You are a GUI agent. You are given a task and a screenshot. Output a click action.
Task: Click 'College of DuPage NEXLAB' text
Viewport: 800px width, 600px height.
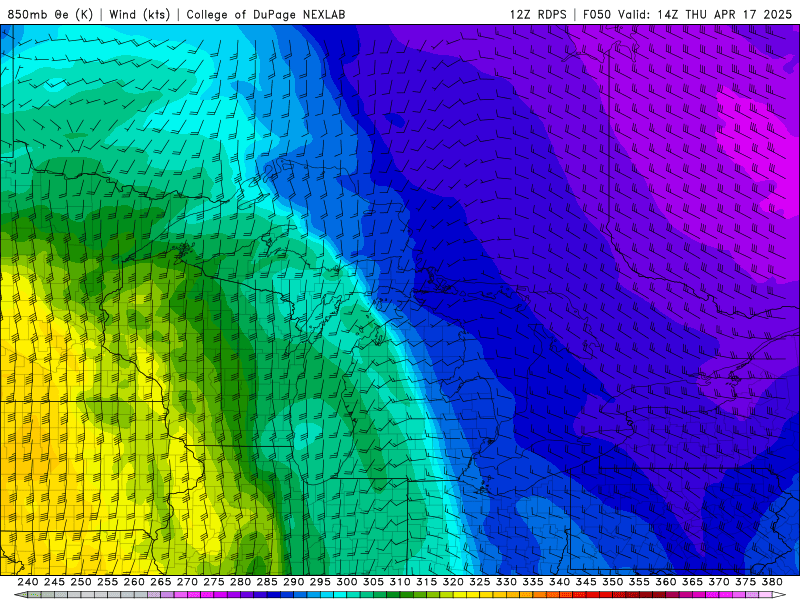[266, 14]
